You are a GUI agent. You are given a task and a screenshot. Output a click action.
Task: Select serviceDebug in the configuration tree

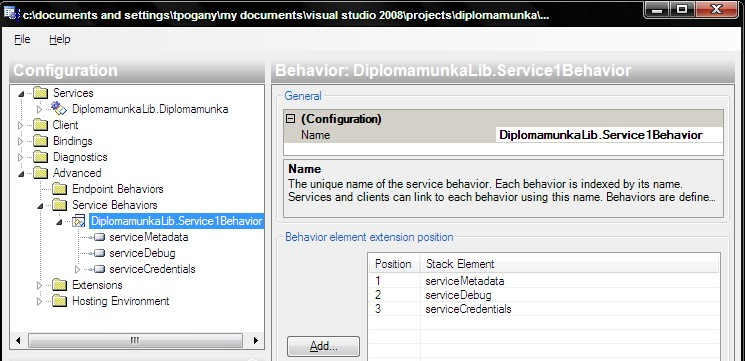[x=142, y=253]
